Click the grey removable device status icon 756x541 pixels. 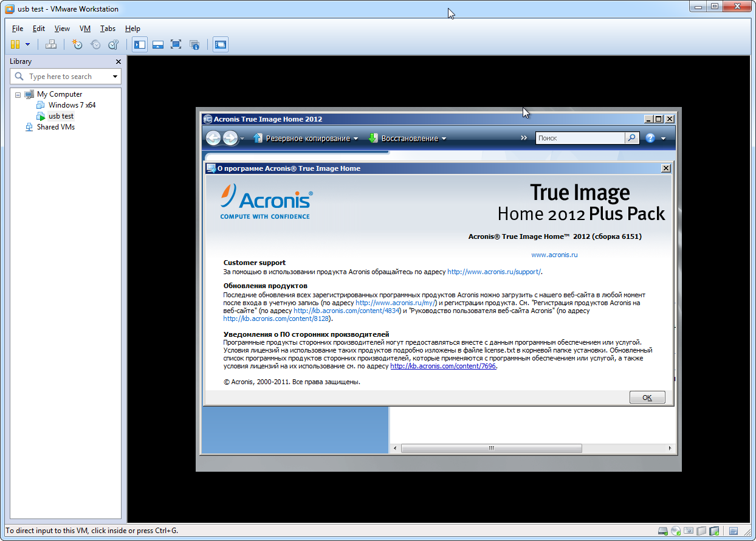point(701,531)
